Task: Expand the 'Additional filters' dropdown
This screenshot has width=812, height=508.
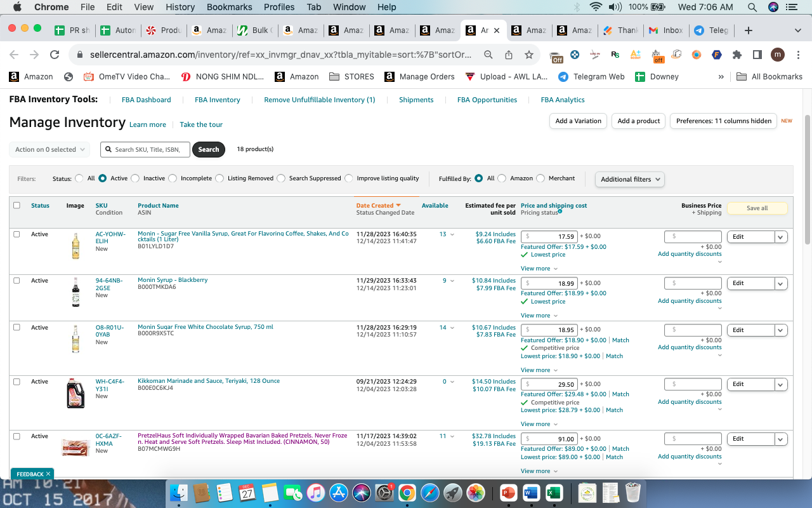Action: coord(630,179)
